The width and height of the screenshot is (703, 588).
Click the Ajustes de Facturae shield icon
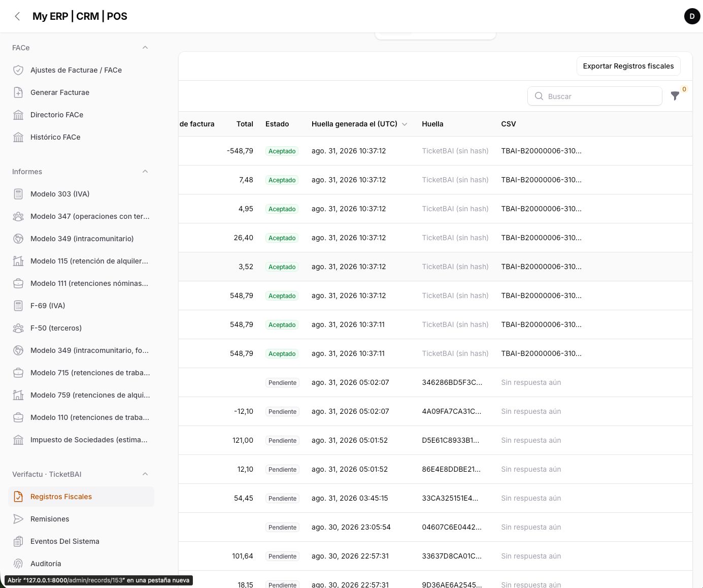click(18, 70)
